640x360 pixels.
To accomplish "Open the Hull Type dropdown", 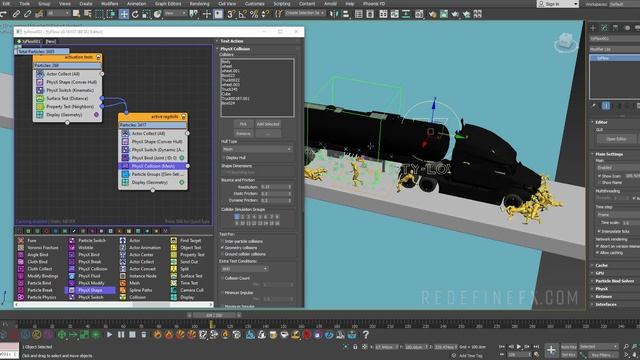I will click(x=257, y=149).
